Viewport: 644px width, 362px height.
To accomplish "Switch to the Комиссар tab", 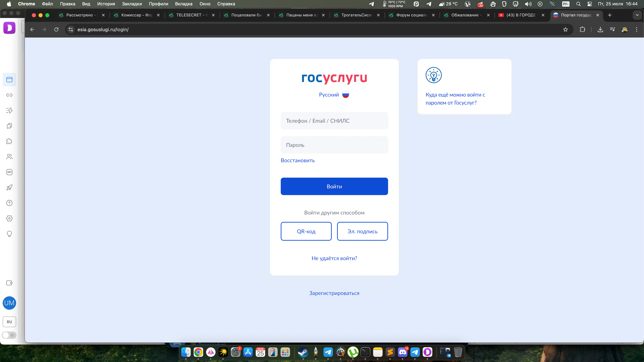I will (136, 15).
